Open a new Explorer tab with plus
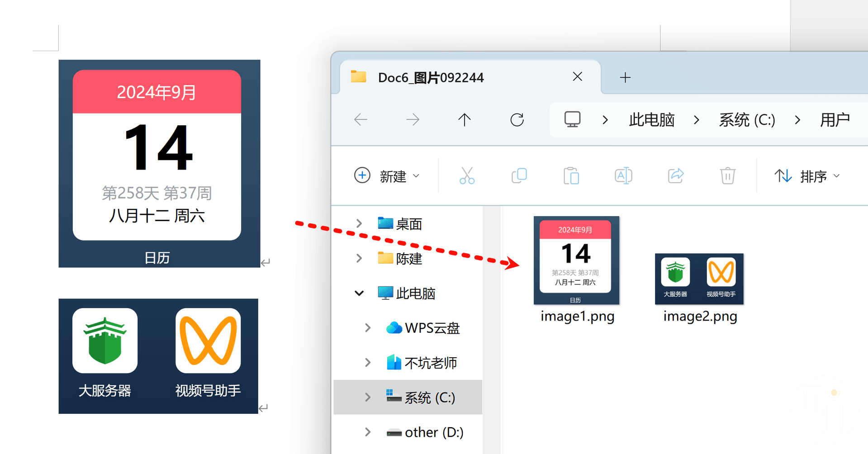Screen dimensions: 868x454 click(x=625, y=77)
